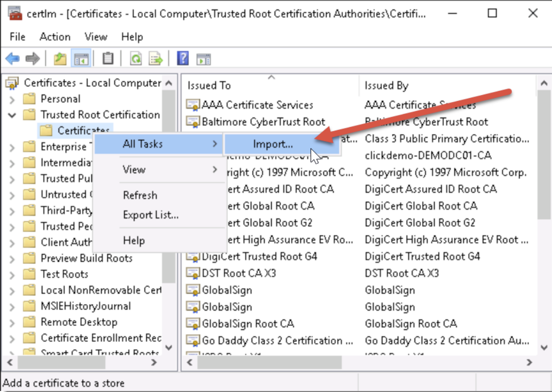The width and height of the screenshot is (552, 392).
Task: Open View submenu in context menu
Action: pyautogui.click(x=158, y=169)
